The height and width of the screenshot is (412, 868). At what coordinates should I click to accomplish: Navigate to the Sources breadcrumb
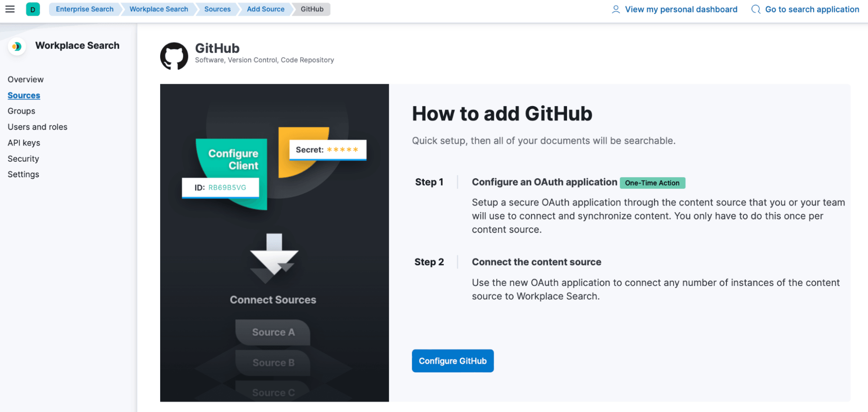click(218, 9)
